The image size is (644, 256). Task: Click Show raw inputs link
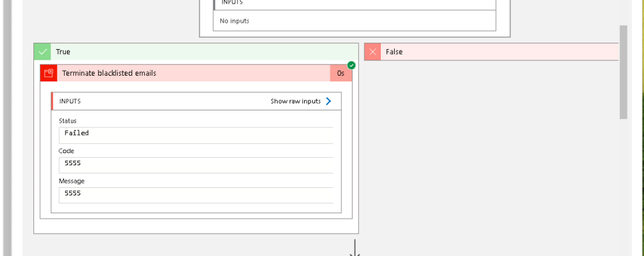(295, 102)
